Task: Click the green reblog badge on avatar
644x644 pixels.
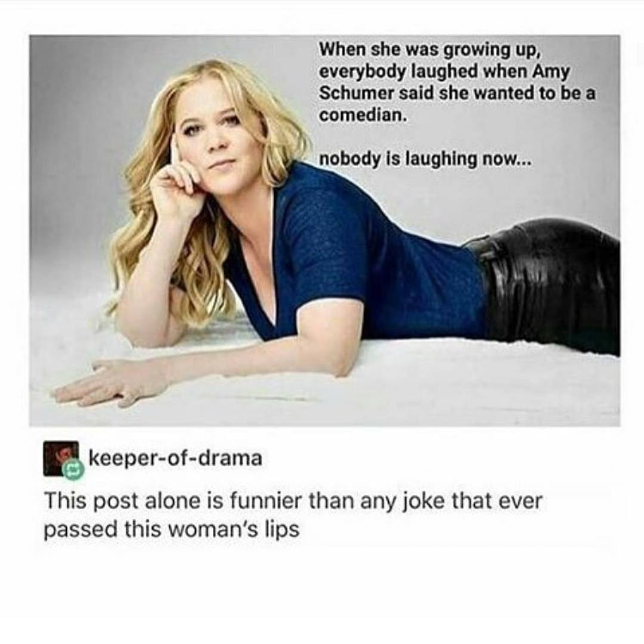Action: (x=73, y=469)
